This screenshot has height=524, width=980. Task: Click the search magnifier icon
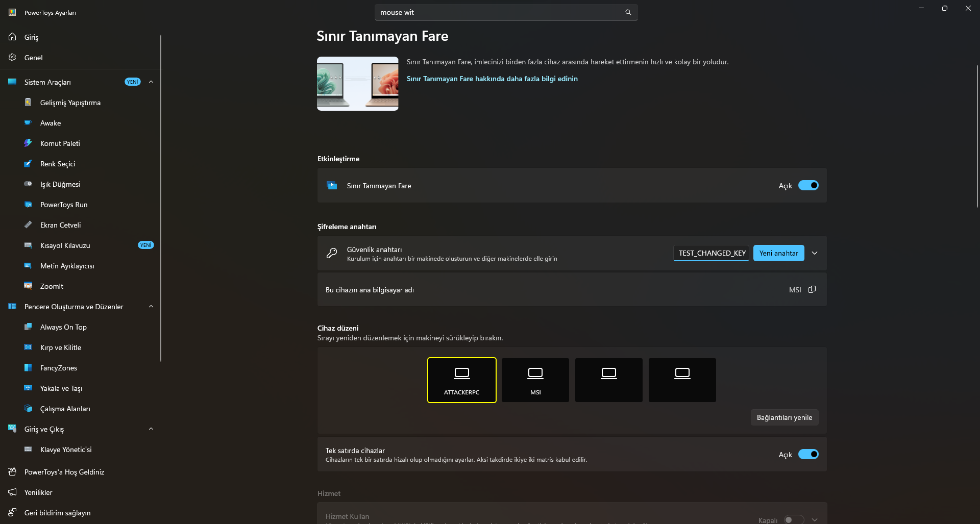[x=628, y=12]
